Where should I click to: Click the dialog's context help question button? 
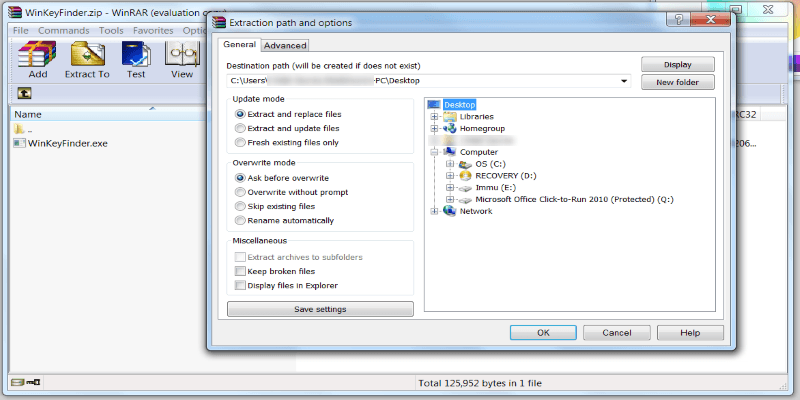(679, 20)
